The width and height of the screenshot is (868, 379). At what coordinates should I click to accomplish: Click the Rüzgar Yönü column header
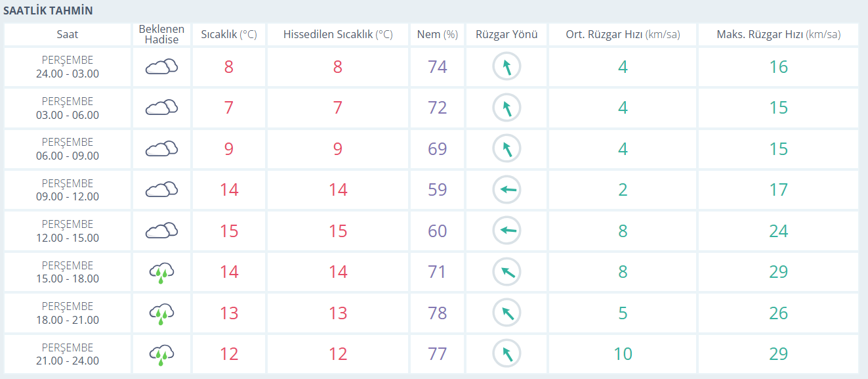(506, 35)
